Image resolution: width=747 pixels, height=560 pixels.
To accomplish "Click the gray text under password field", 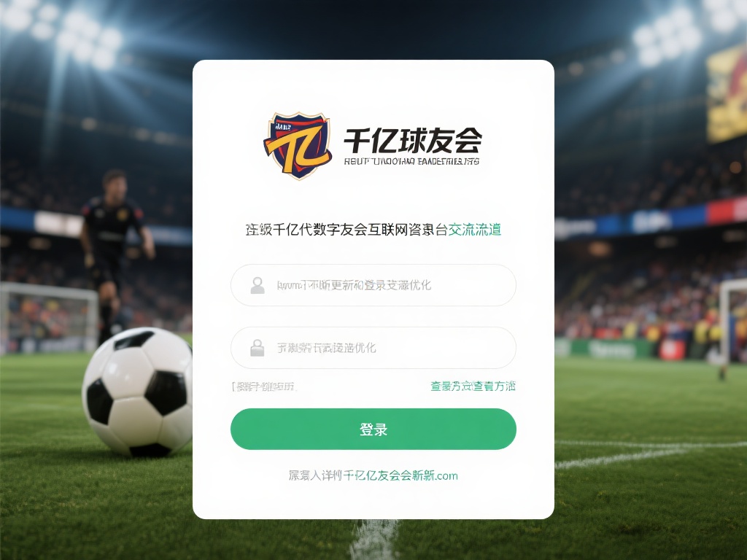I will coord(264,386).
